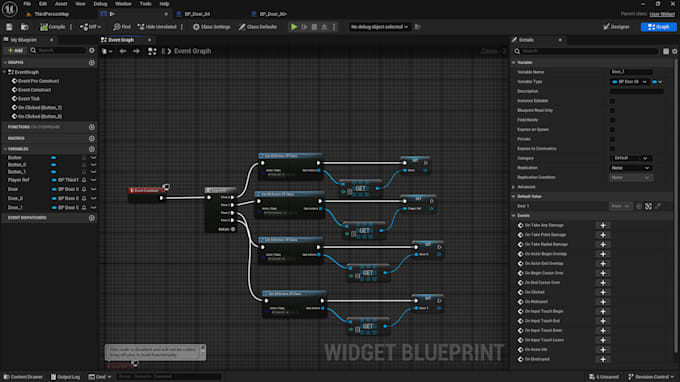Add new macro with plus icon
This screenshot has width=680, height=382.
(x=92, y=138)
